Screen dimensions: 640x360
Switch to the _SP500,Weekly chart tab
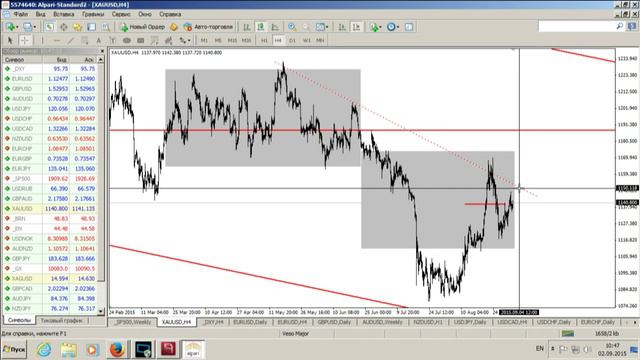132,322
